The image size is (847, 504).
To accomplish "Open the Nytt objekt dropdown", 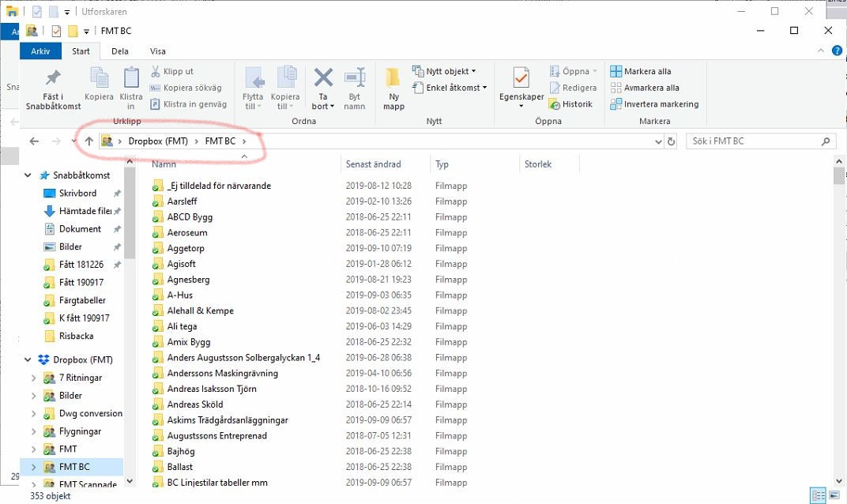I will (444, 71).
